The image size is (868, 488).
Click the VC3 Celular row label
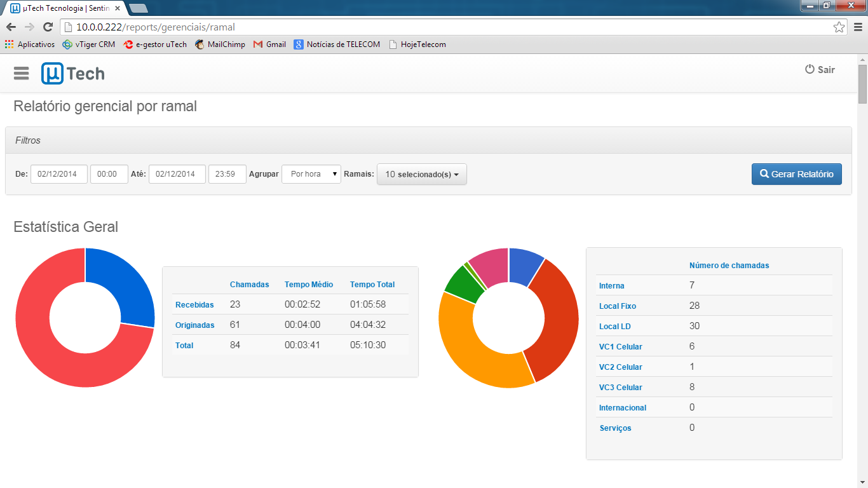tap(620, 388)
